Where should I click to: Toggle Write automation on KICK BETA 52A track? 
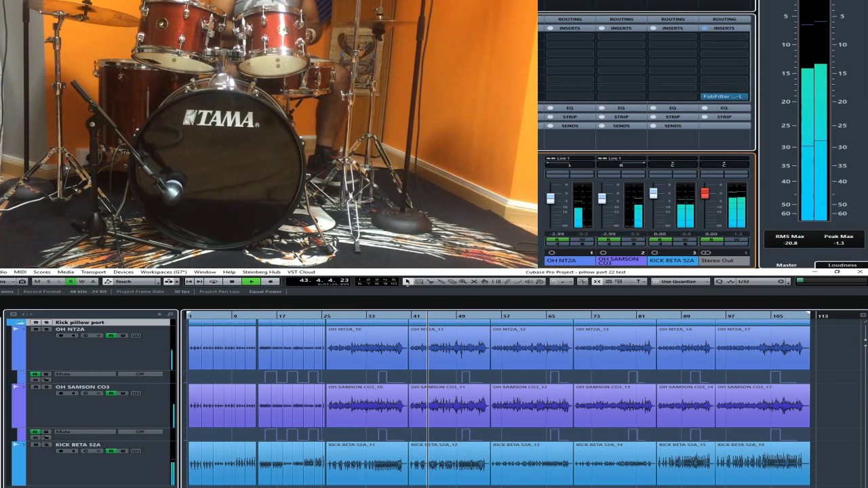coord(123,451)
